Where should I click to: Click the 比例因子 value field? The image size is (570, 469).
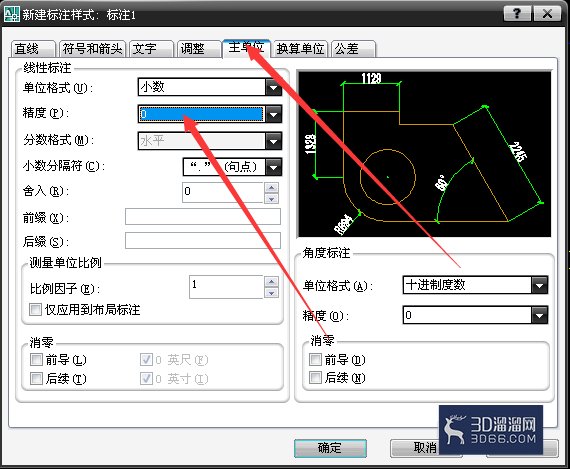coord(226,287)
